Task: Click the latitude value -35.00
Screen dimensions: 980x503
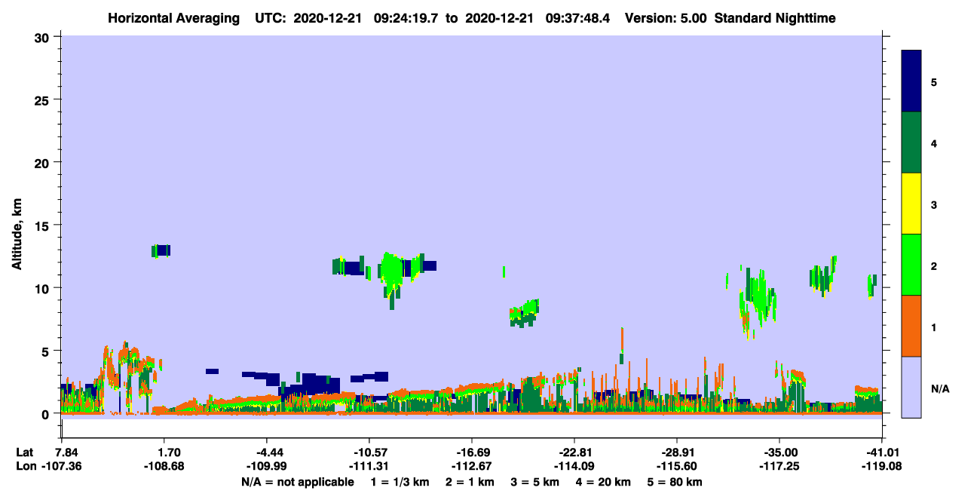Action: point(779,452)
